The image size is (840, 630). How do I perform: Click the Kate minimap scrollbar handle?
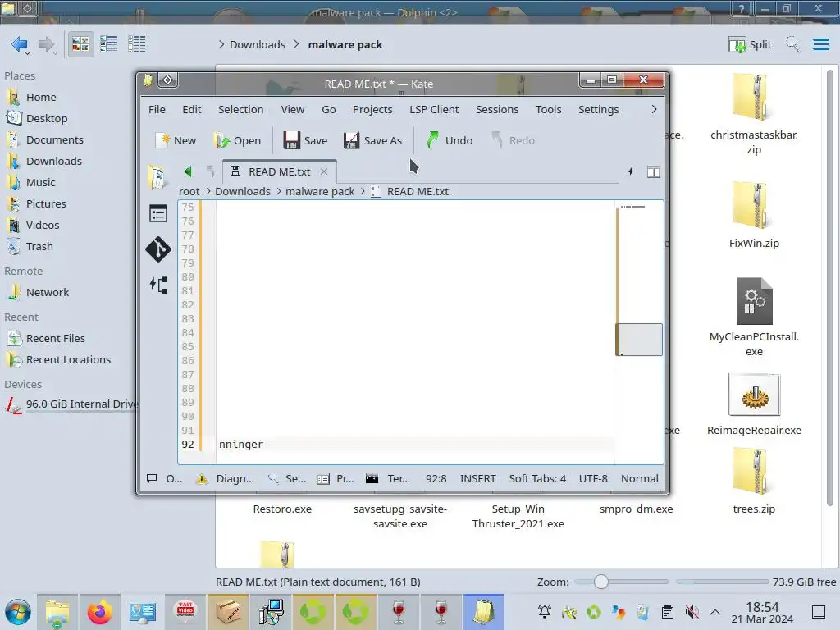point(639,339)
